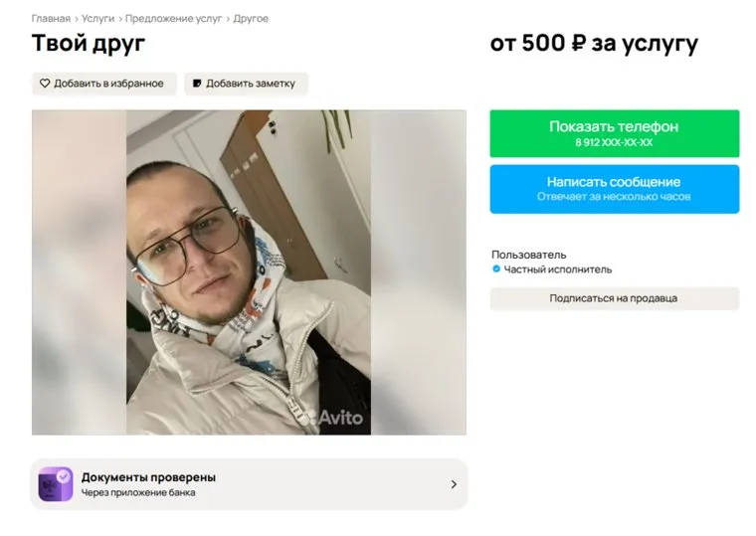Open Предложение услуг breadcrumb category

pyautogui.click(x=173, y=18)
